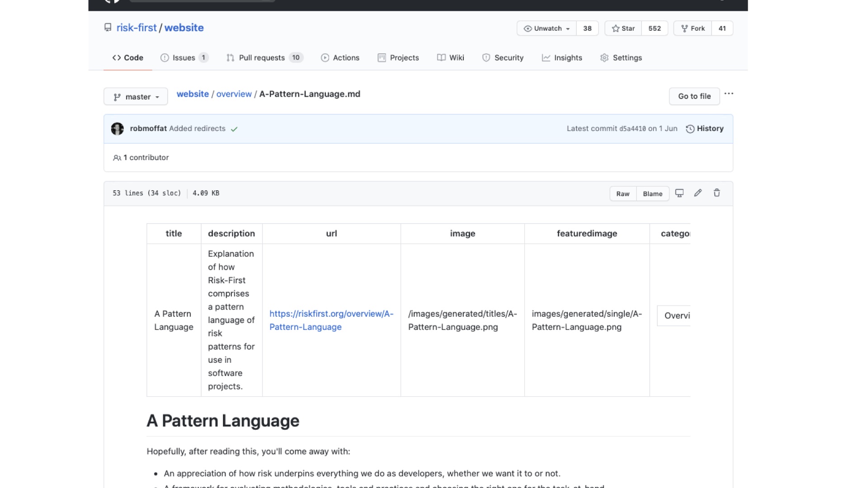The width and height of the screenshot is (868, 488).
Task: Click the images/generated/single featured image cell
Action: tap(587, 320)
